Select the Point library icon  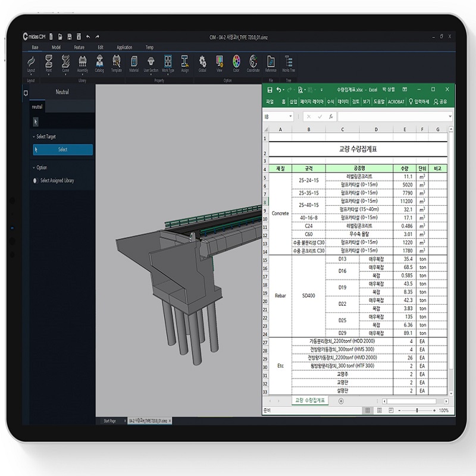(49, 64)
